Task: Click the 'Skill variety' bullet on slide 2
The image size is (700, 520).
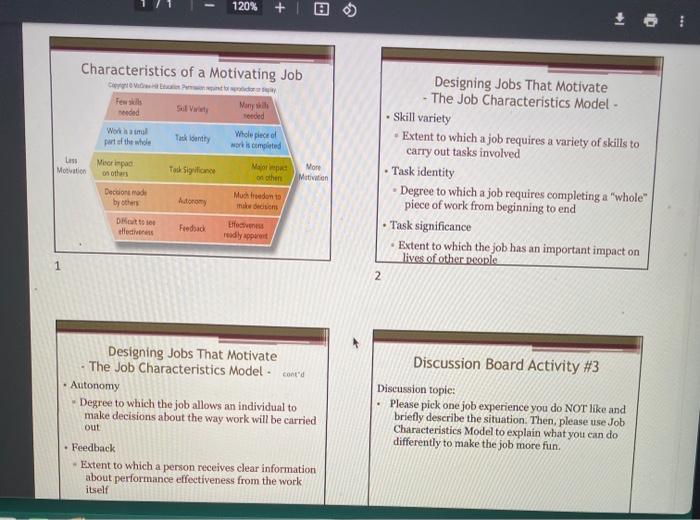Action: [421, 118]
